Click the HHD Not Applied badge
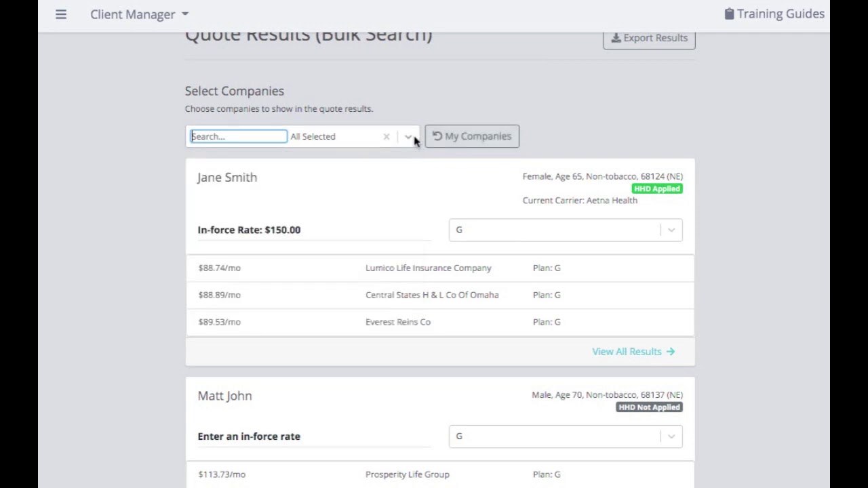868x488 pixels. click(x=649, y=407)
